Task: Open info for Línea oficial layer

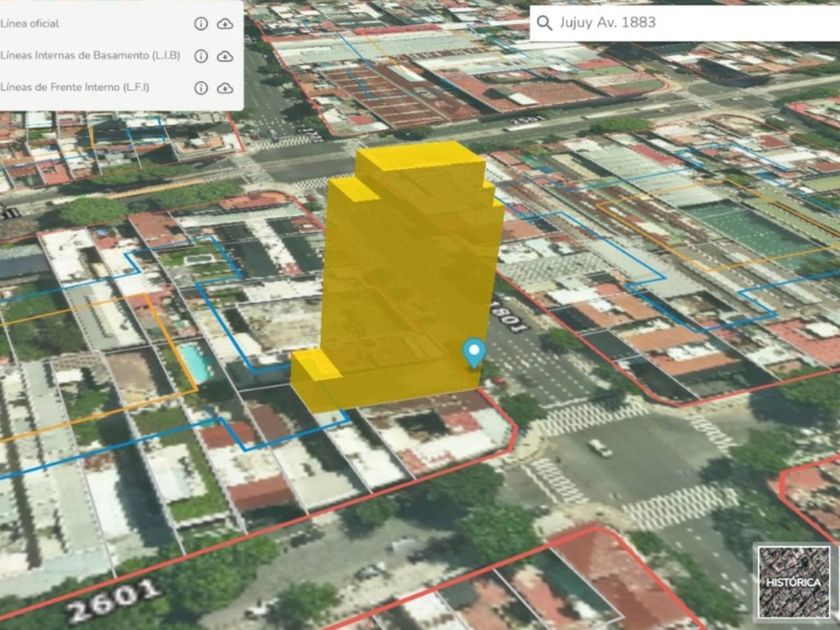Action: [x=201, y=23]
